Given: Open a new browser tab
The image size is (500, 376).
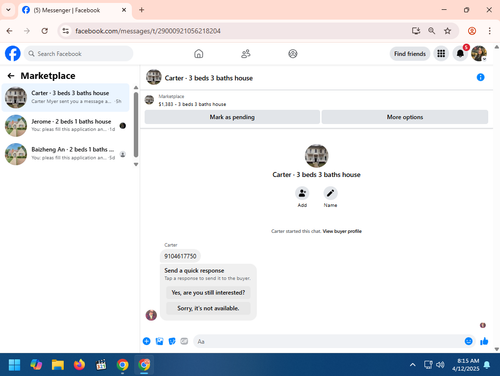Looking at the screenshot, I should pos(142,10).
